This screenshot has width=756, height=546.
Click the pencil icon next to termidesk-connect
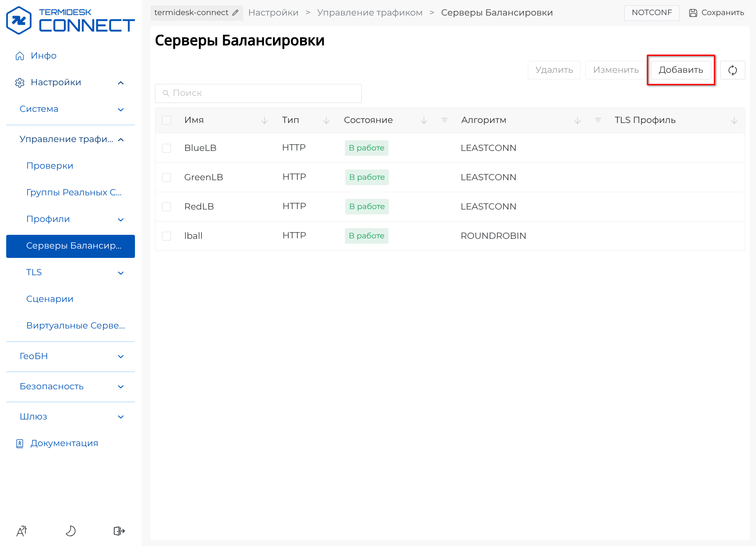point(235,13)
